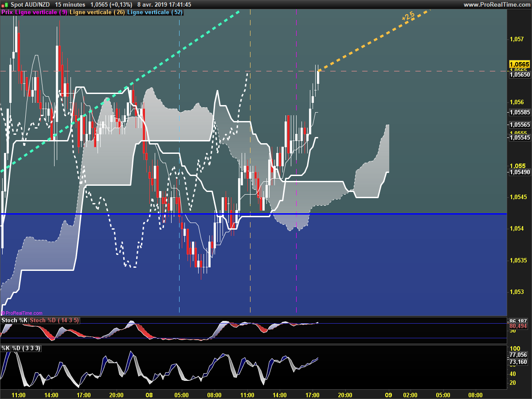
Task: Click the 1,0535 price scale value
Action: pyautogui.click(x=519, y=260)
